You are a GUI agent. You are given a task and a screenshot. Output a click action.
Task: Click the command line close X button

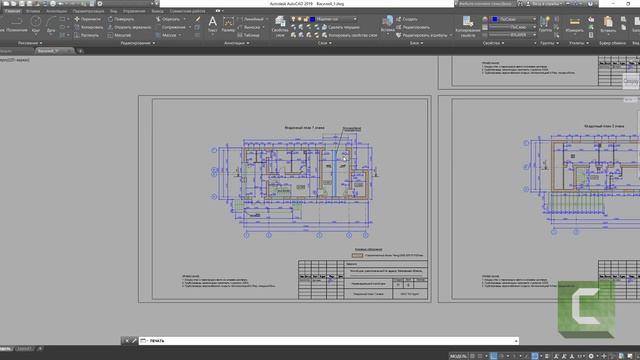pyautogui.click(x=127, y=340)
